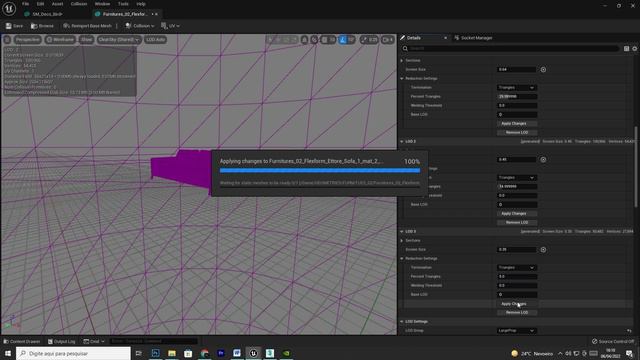This screenshot has width=640, height=360.
Task: Open the Perspective view dropdown
Action: [28, 40]
